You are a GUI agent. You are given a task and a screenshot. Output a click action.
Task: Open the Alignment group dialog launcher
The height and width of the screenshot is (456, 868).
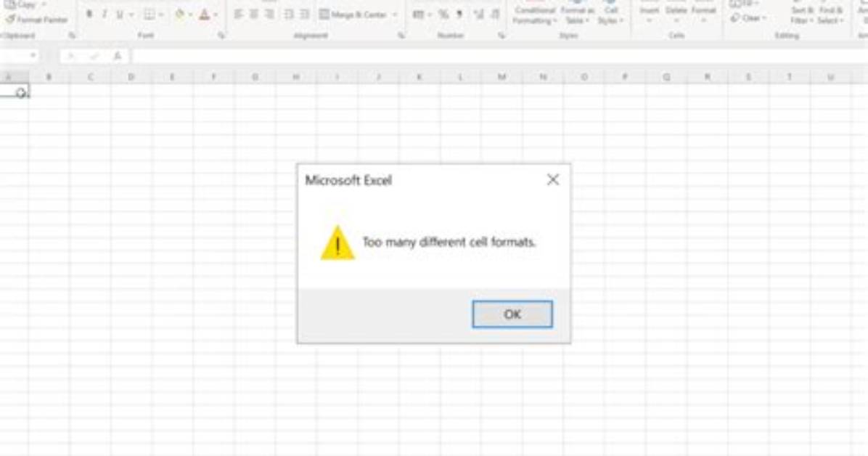401,36
